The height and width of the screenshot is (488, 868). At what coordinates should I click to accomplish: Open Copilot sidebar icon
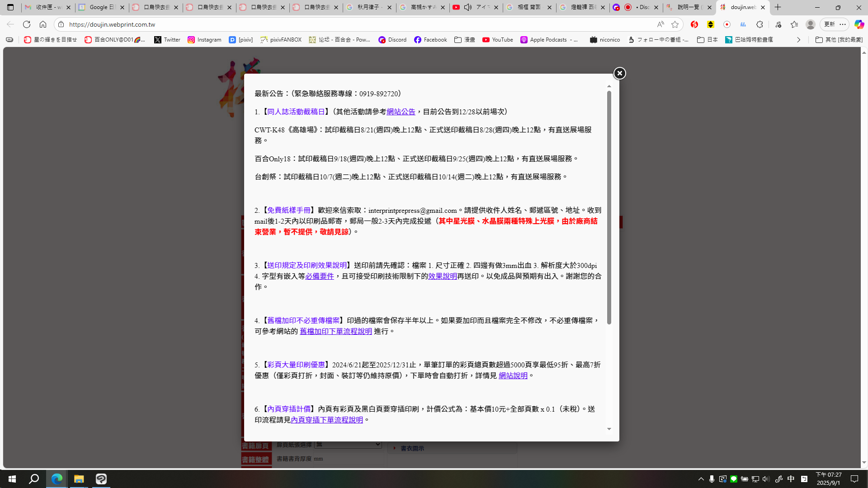(x=859, y=24)
